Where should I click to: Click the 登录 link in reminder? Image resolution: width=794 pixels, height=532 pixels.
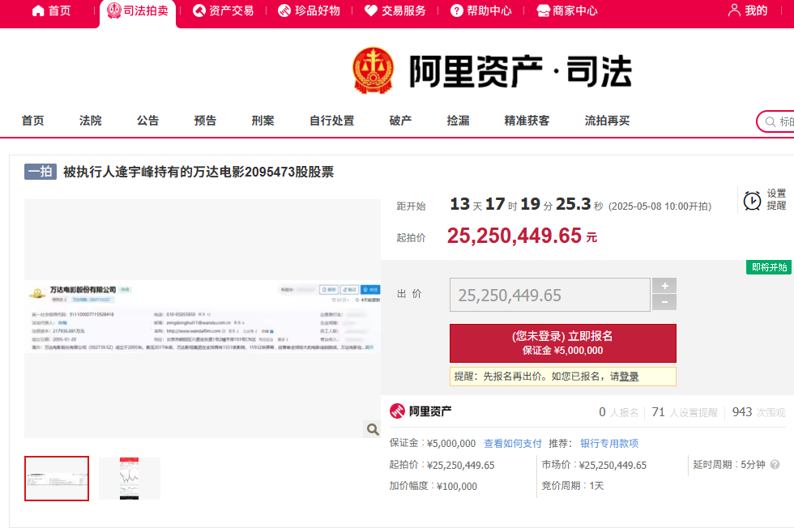pos(629,377)
